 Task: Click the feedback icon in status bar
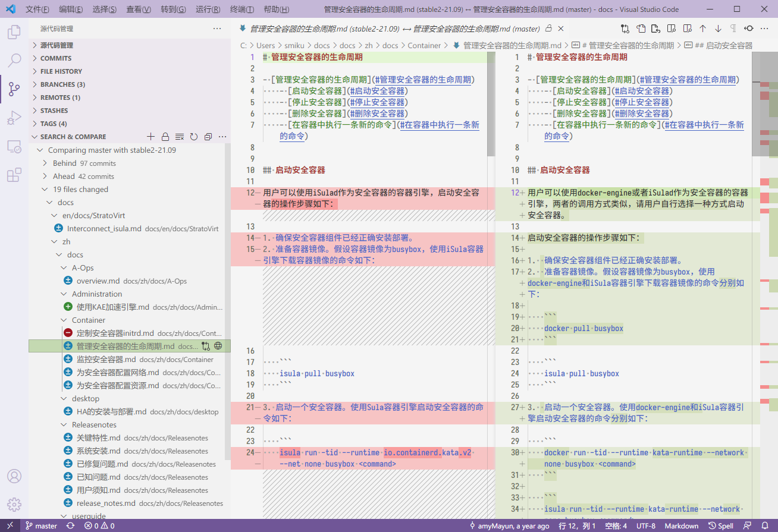coord(748,526)
